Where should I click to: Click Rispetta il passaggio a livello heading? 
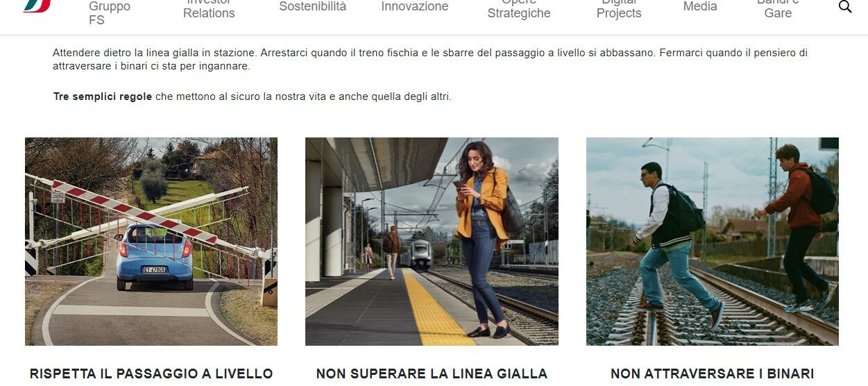click(151, 374)
